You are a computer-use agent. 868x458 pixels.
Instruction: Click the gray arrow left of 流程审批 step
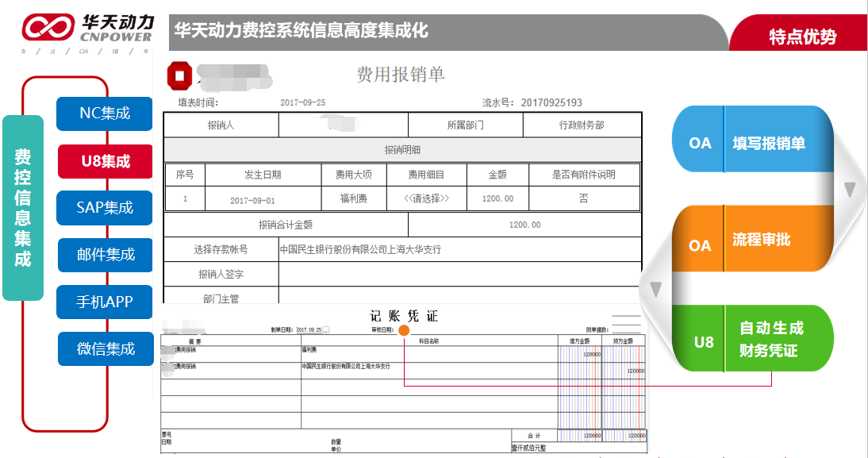pos(655,287)
